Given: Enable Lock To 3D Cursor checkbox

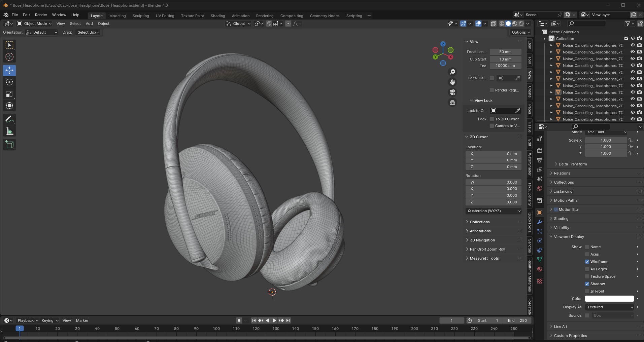Looking at the screenshot, I should pos(492,119).
